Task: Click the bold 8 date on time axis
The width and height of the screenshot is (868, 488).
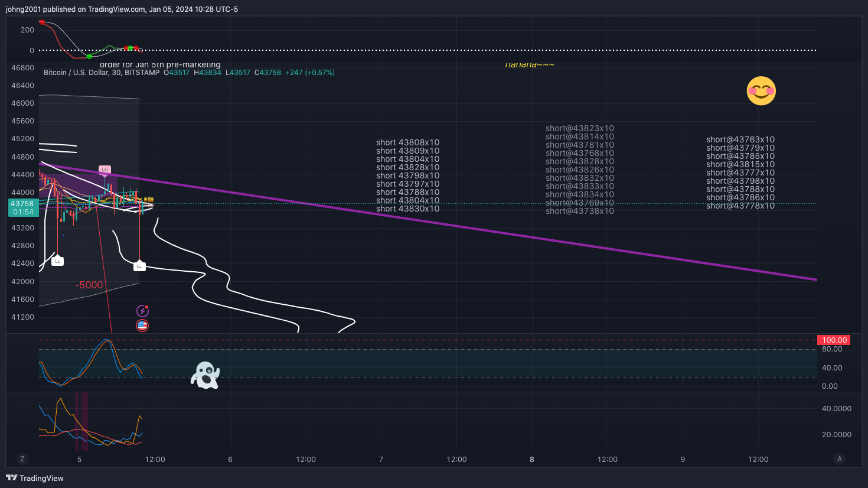Action: pos(532,459)
